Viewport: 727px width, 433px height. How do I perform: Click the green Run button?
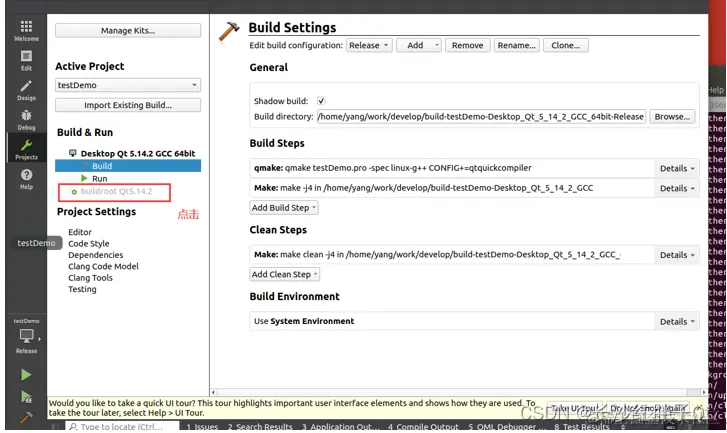coord(26,375)
